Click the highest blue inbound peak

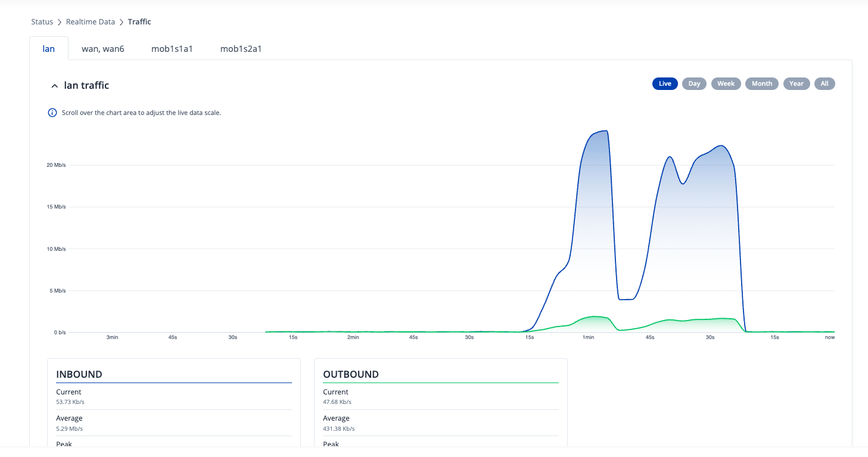click(605, 131)
